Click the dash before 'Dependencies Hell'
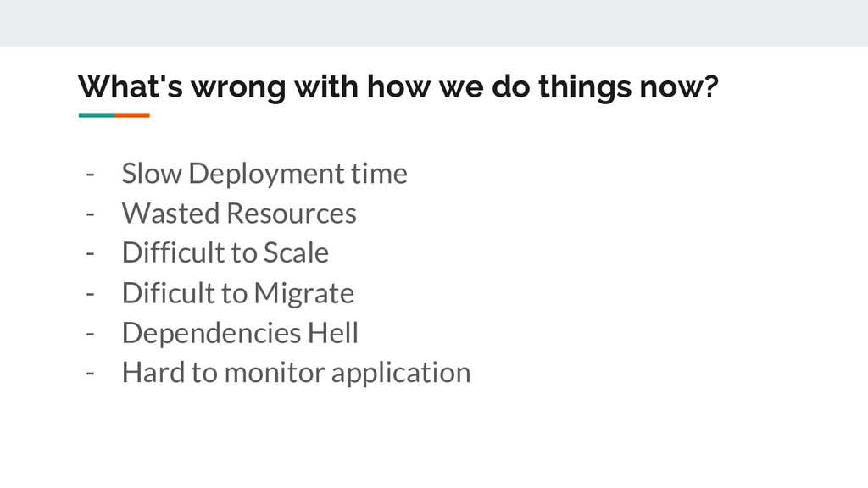 coord(90,334)
